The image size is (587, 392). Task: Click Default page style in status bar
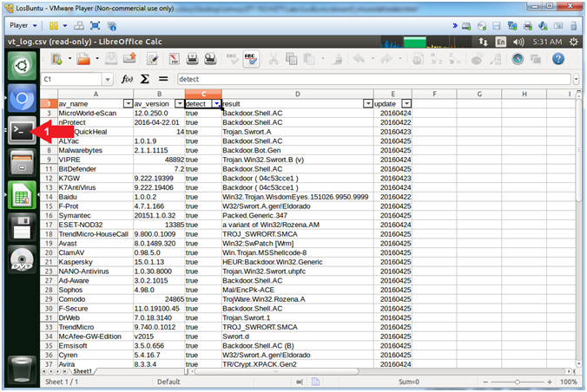[168, 382]
